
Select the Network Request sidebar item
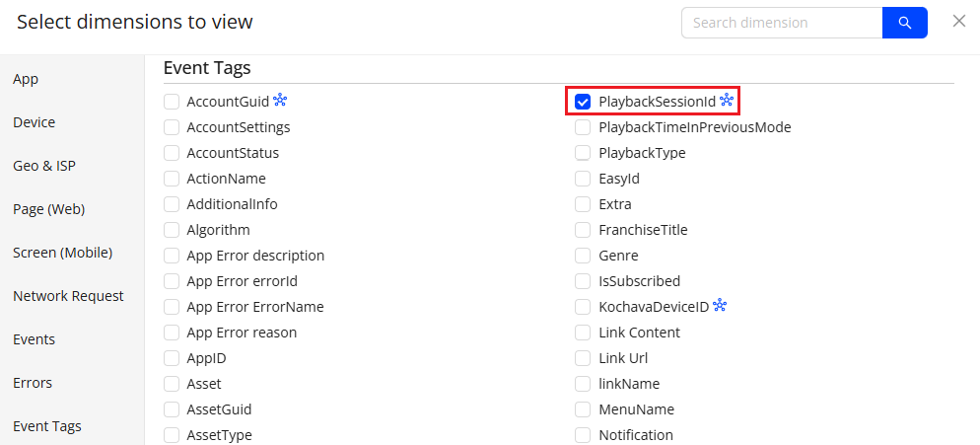(68, 296)
